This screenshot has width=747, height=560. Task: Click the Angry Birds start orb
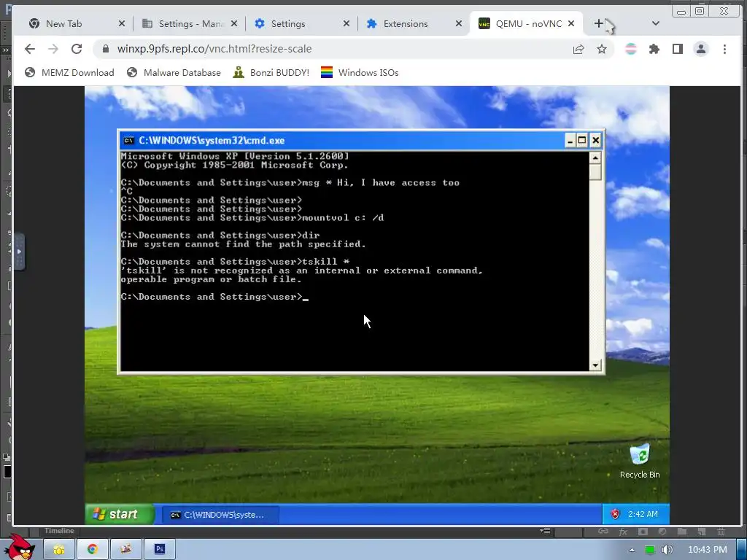click(19, 548)
